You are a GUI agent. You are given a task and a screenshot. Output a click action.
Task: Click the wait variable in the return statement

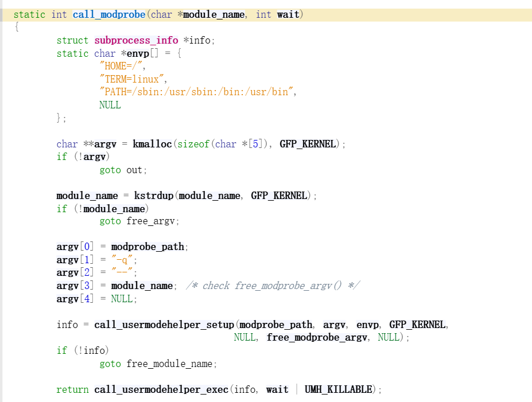click(277, 390)
